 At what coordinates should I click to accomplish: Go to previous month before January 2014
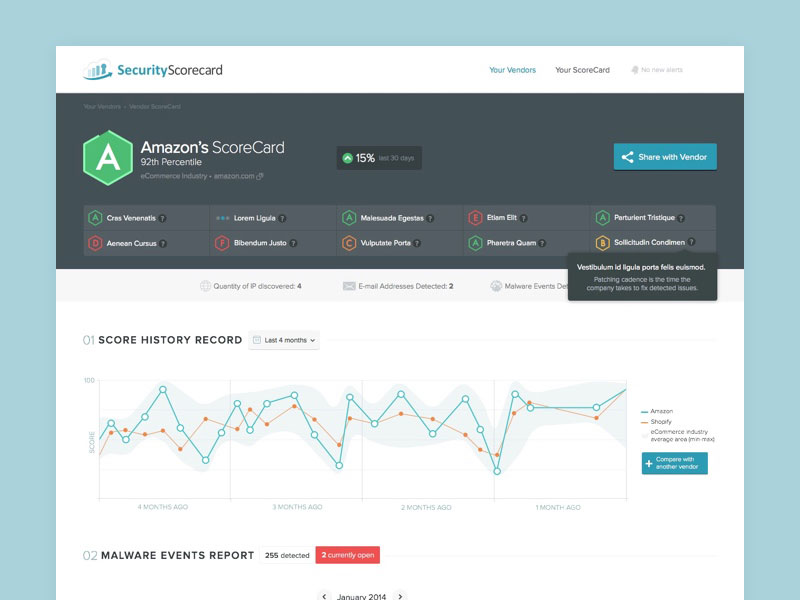[324, 596]
